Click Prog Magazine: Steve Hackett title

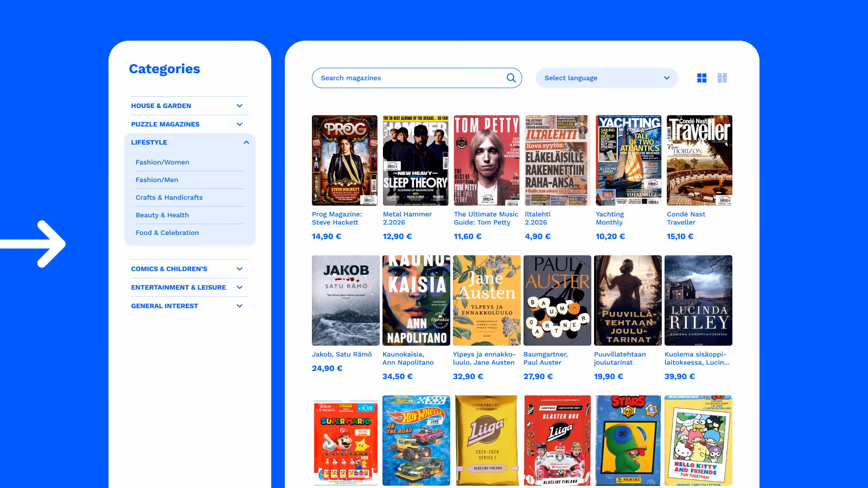[x=337, y=218]
